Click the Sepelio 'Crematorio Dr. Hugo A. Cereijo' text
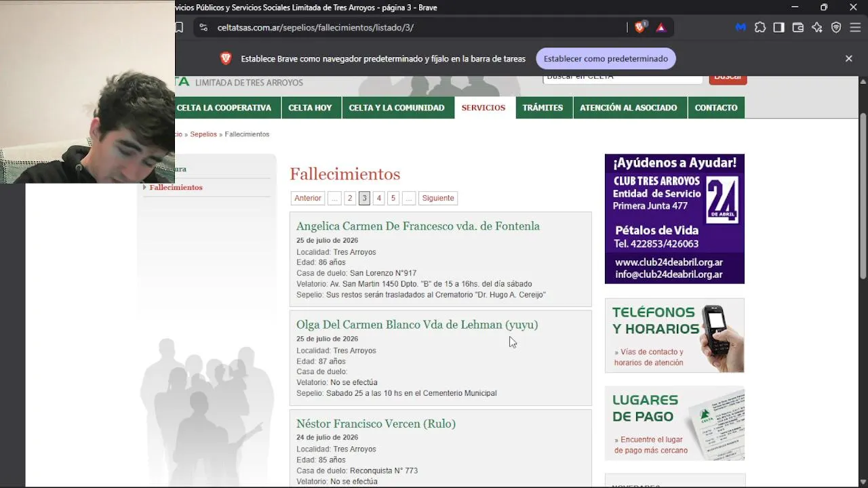Viewport: 868px width, 488px height. coord(421,295)
